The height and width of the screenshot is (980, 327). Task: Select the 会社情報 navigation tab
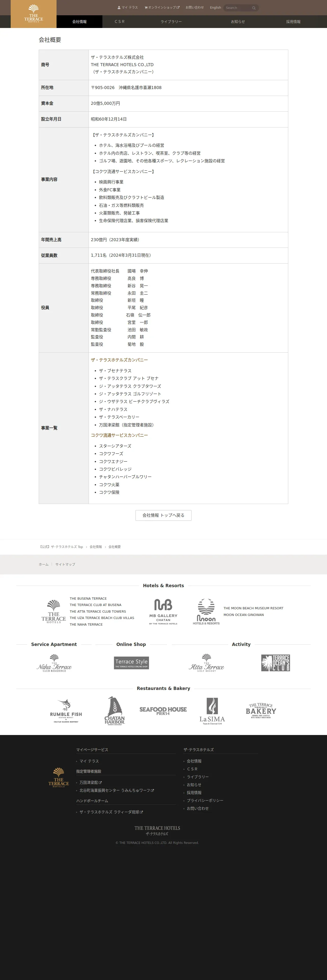(x=79, y=22)
